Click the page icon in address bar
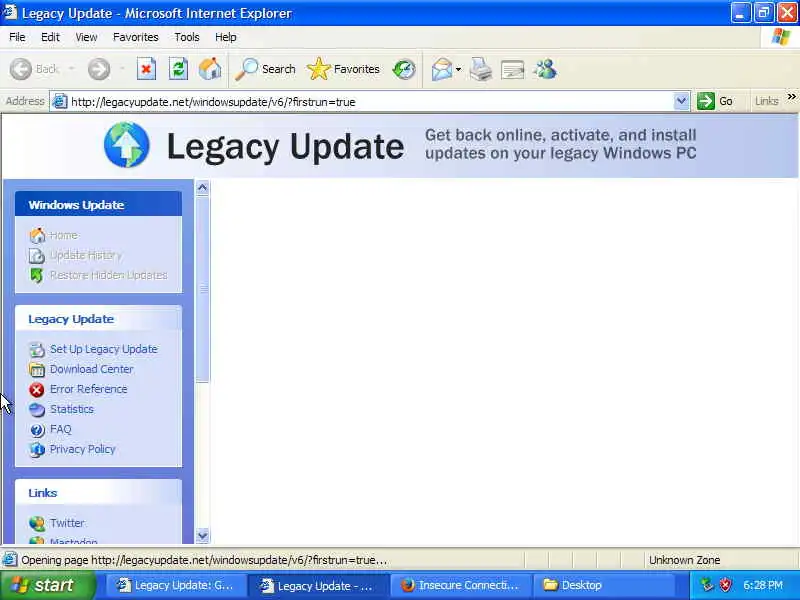Image resolution: width=800 pixels, height=600 pixels. [x=60, y=102]
